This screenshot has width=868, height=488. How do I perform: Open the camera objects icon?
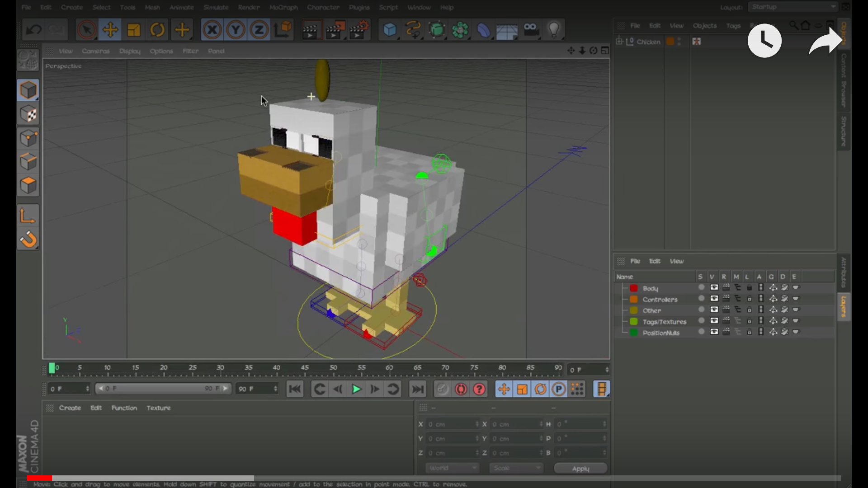(x=531, y=30)
